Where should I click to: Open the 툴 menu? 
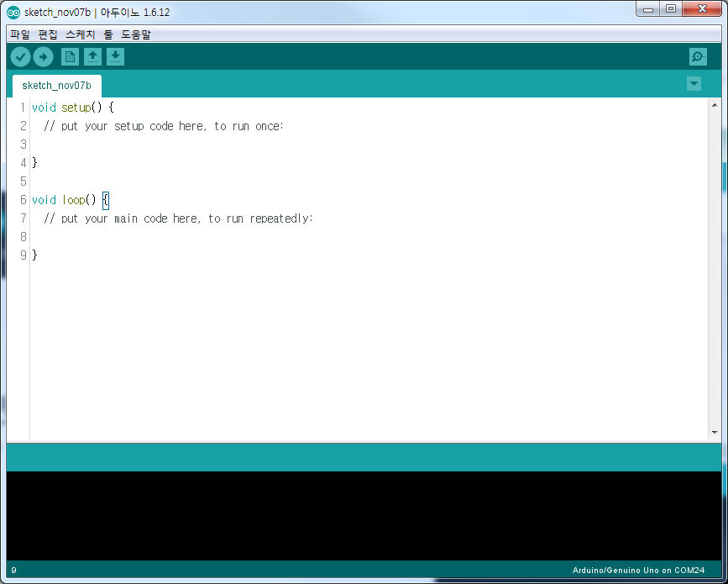(108, 34)
